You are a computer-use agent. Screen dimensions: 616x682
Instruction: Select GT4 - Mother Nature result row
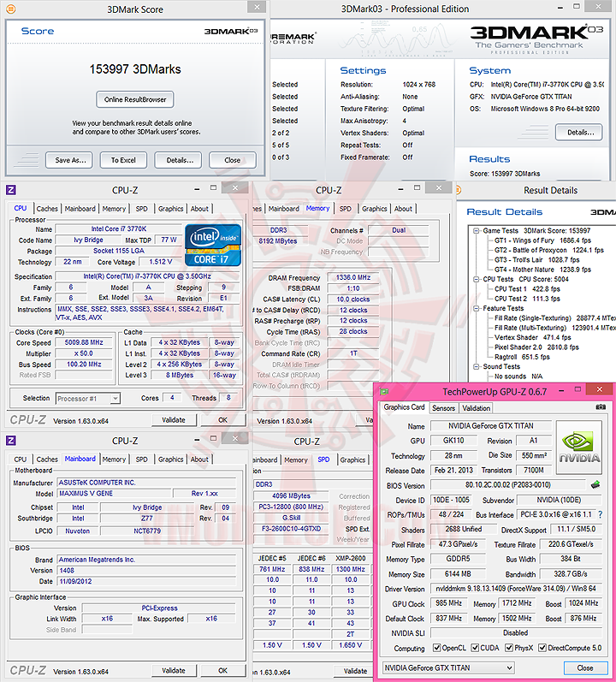[x=542, y=270]
